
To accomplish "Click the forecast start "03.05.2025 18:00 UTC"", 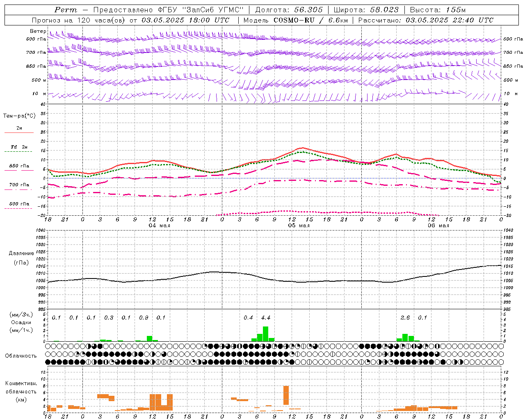I will (x=185, y=20).
